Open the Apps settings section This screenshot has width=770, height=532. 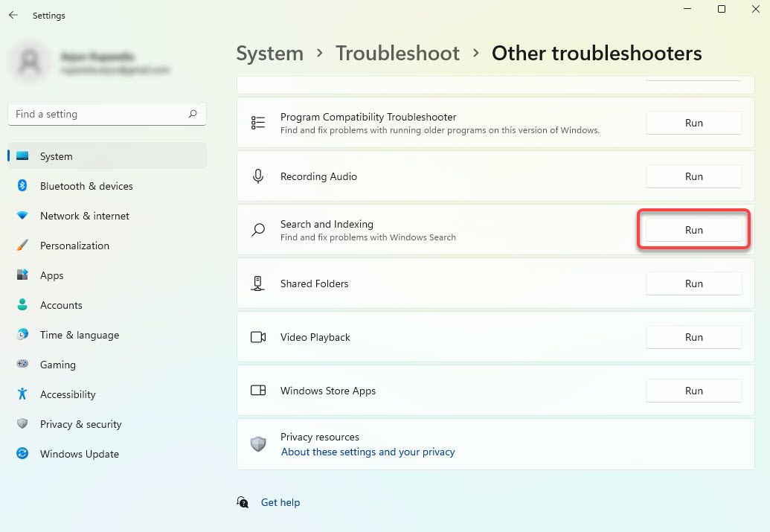click(x=52, y=275)
